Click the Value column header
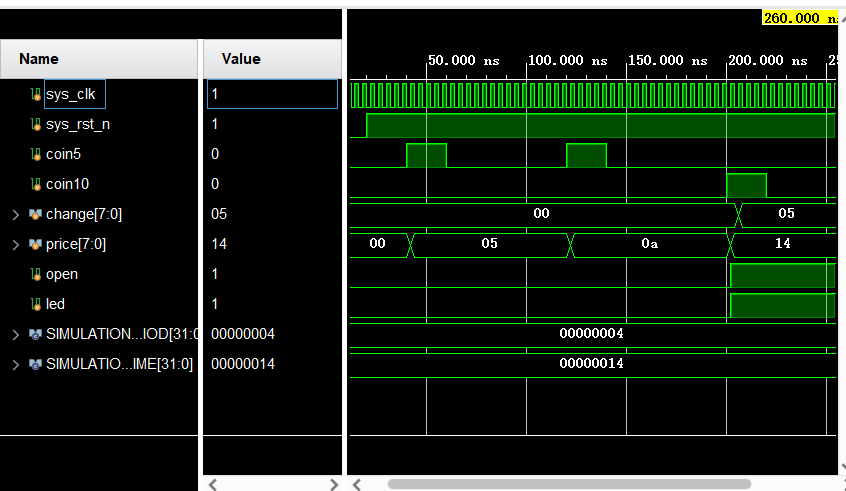 tap(240, 59)
